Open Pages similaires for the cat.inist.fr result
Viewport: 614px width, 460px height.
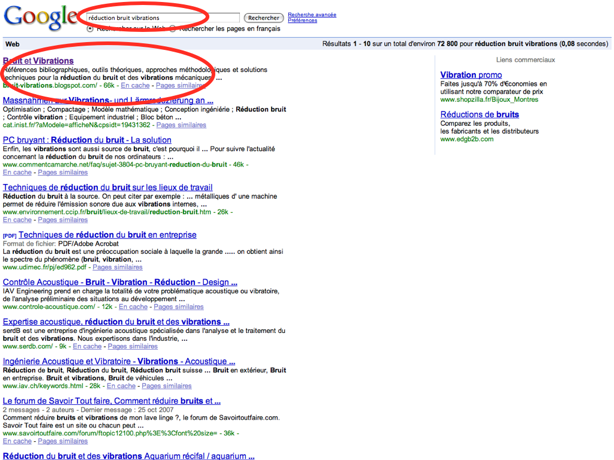point(181,125)
